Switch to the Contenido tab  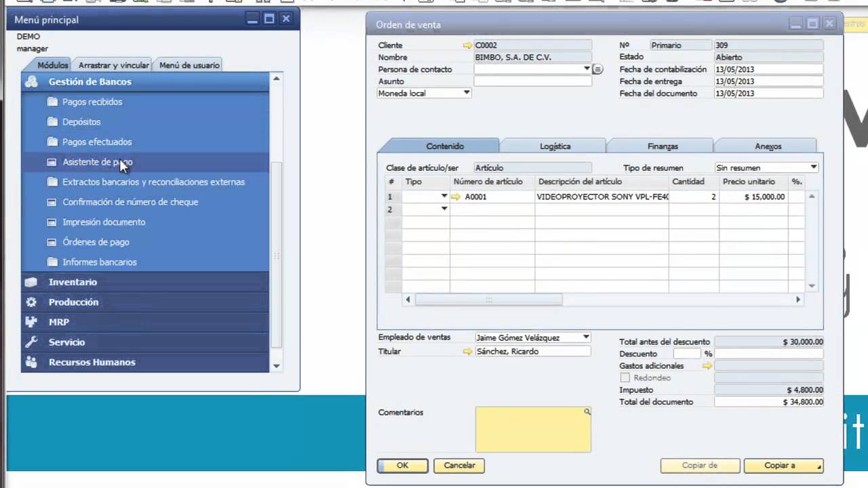pos(445,146)
